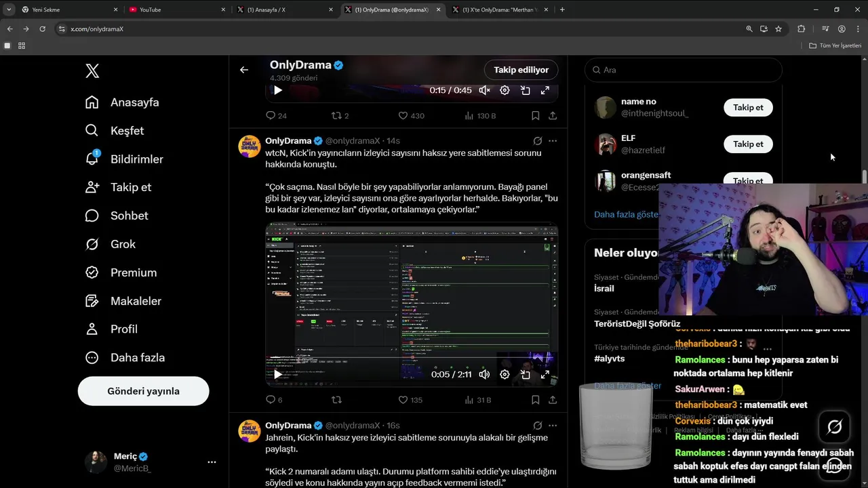Open Grok explain icon on wtcN post
This screenshot has height=488, width=868.
[x=537, y=141]
